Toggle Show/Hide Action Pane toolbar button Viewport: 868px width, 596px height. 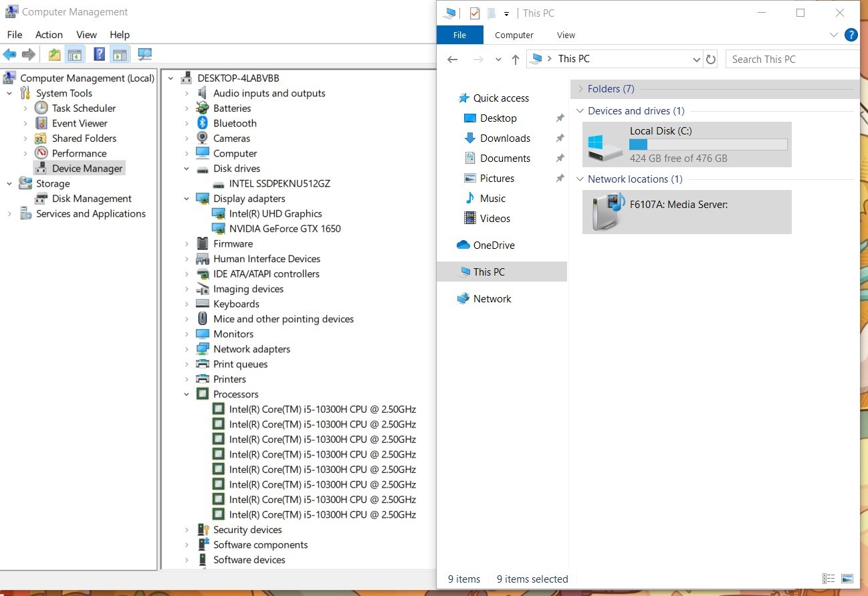pos(120,55)
